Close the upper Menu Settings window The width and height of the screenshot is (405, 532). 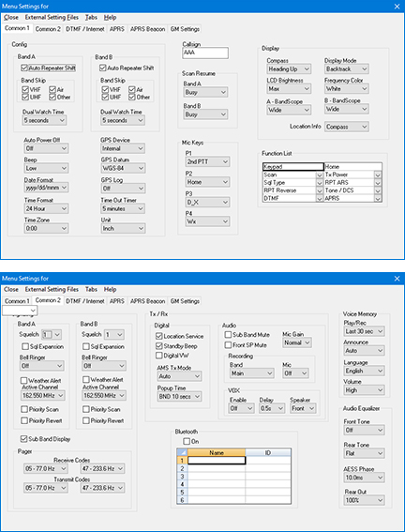click(397, 7)
